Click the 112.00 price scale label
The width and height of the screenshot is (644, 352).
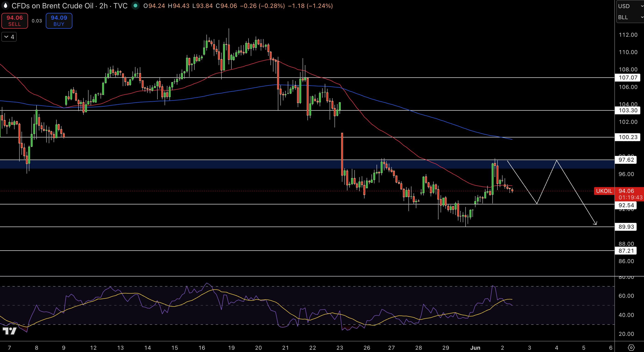coord(628,35)
